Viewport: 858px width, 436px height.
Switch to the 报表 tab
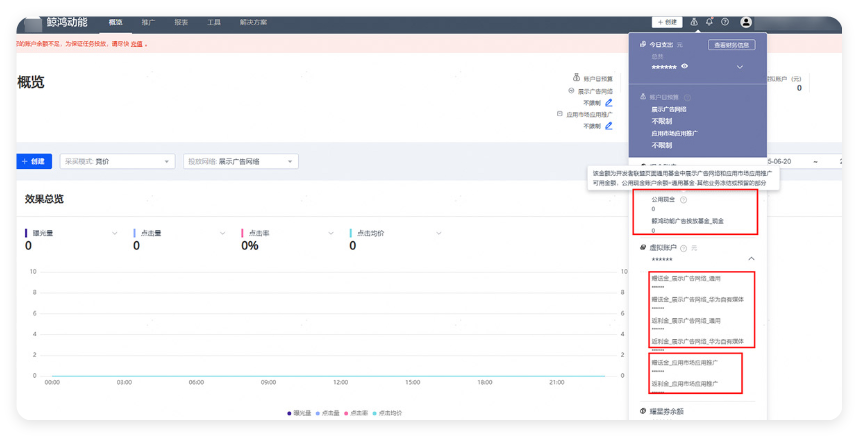[x=181, y=22]
